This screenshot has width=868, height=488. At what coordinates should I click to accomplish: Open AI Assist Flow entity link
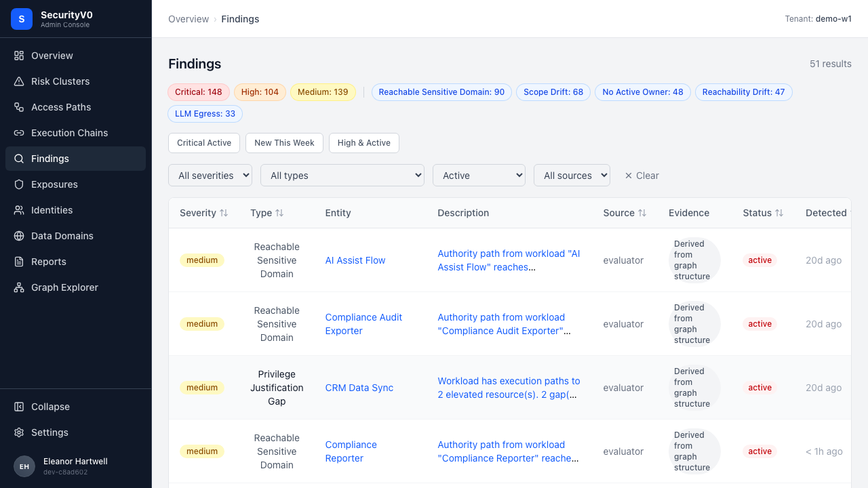coord(355,260)
